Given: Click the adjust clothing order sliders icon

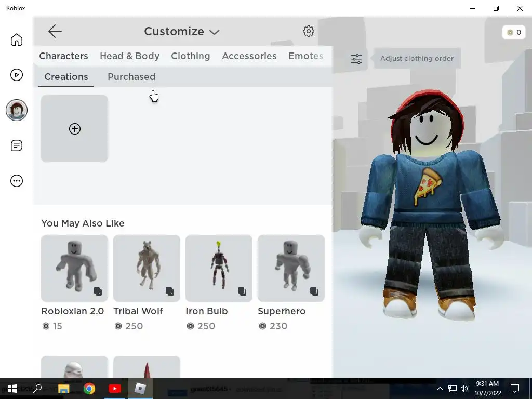Looking at the screenshot, I should (356, 59).
